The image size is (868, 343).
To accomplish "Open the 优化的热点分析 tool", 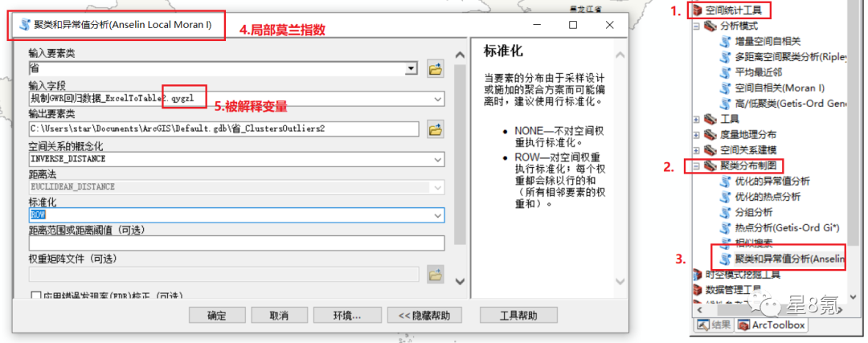I will point(768,196).
